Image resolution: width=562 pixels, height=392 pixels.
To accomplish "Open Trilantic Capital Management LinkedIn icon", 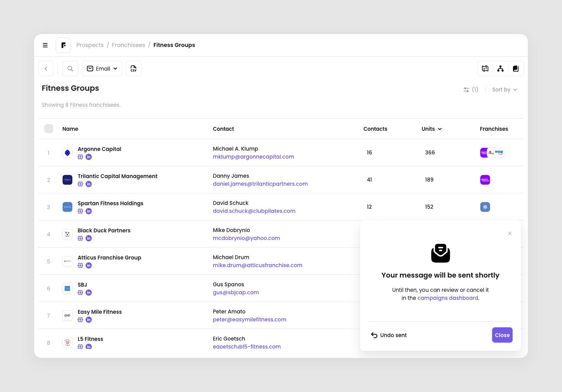I will pos(89,184).
